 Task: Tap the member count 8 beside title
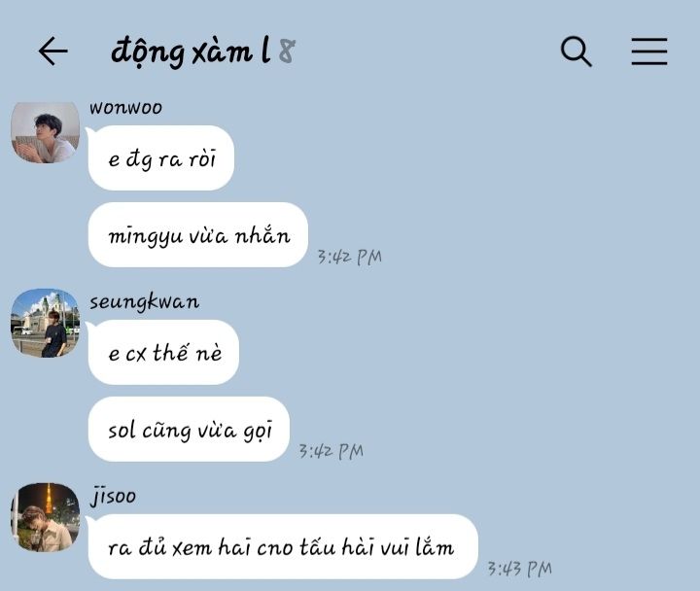point(287,51)
